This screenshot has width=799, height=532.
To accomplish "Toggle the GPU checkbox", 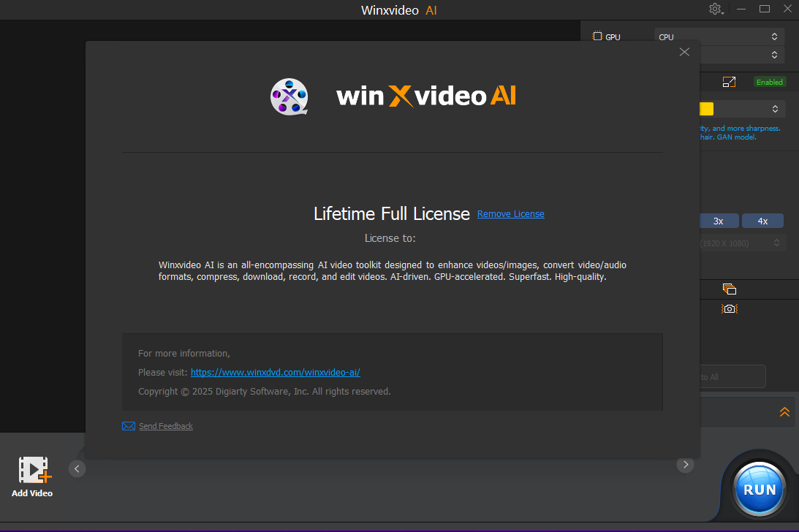I will pos(597,37).
